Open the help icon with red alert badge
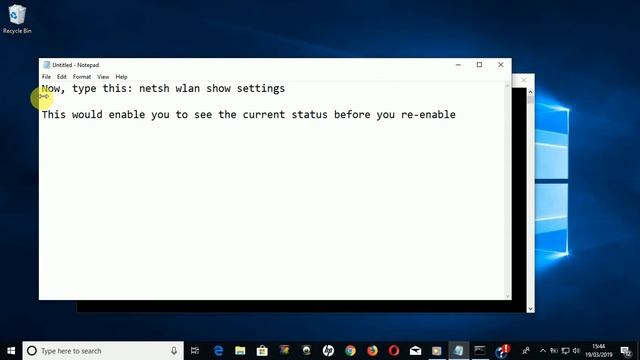The height and width of the screenshot is (360, 640). 502,351
